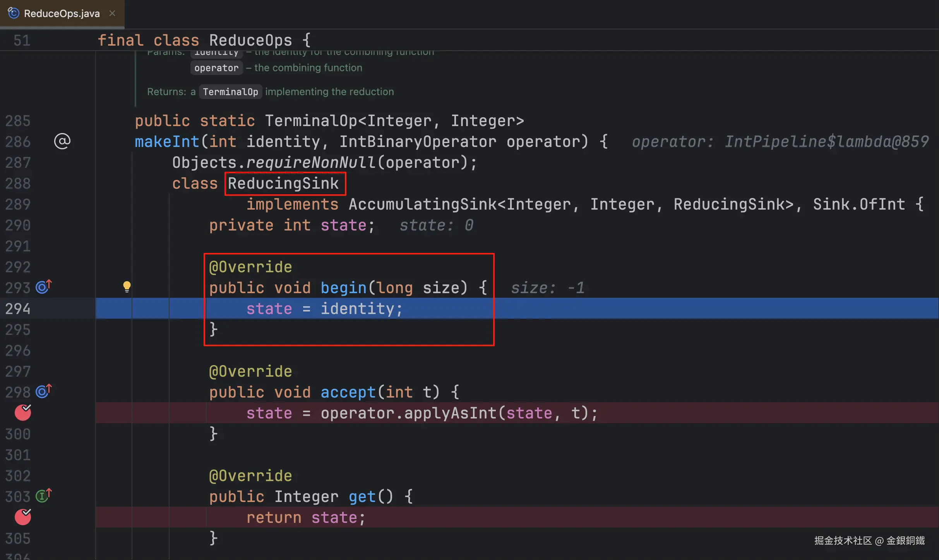Click the begin method name
The image size is (939, 560).
click(x=343, y=288)
